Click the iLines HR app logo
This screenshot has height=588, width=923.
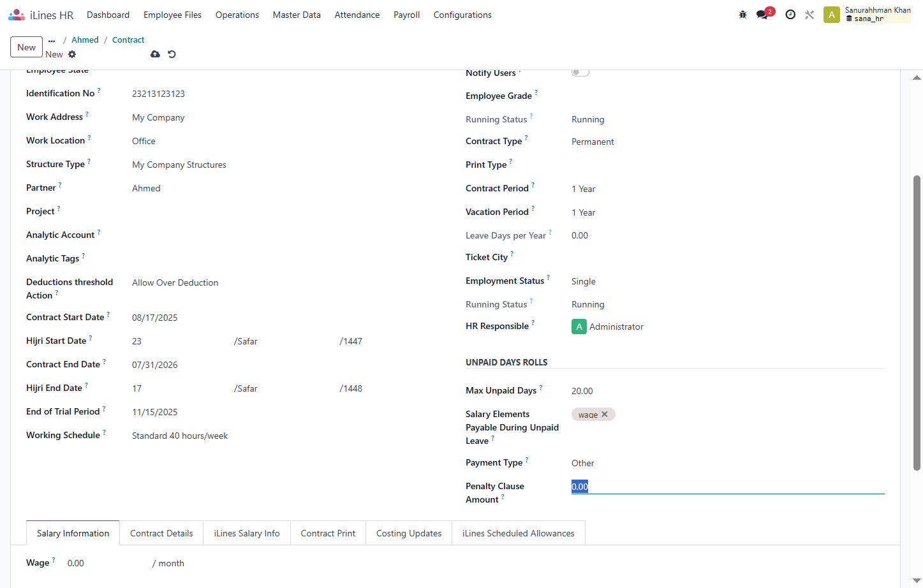coord(17,15)
